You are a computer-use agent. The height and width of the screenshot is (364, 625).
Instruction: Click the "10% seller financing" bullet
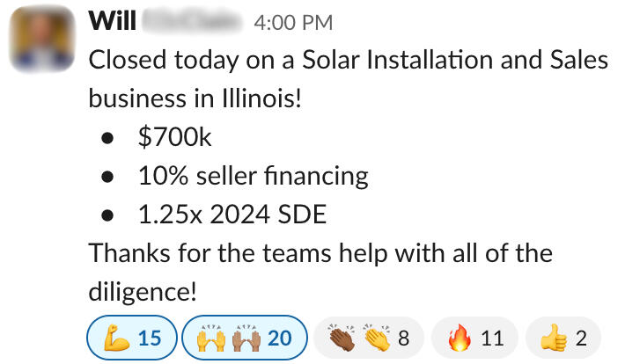pyautogui.click(x=253, y=176)
